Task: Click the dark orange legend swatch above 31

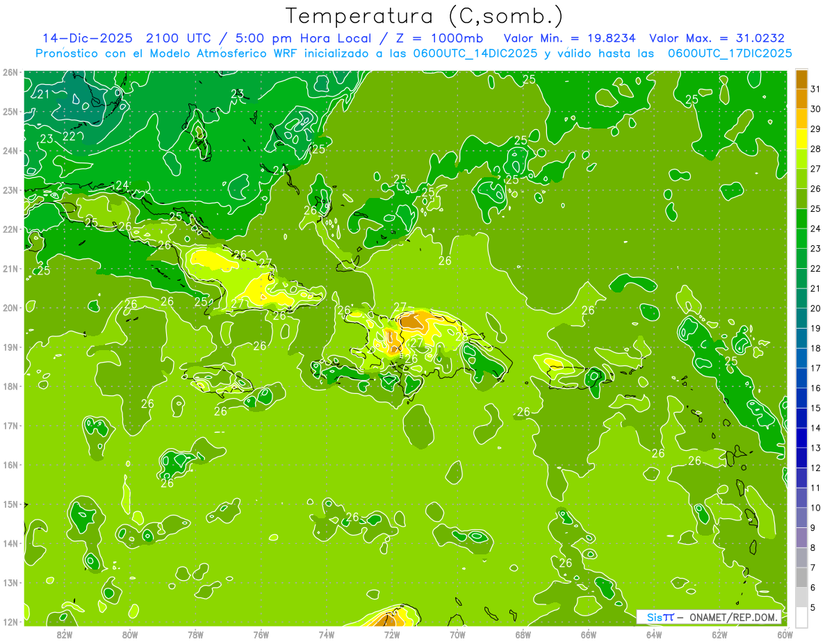Action: 801,79
